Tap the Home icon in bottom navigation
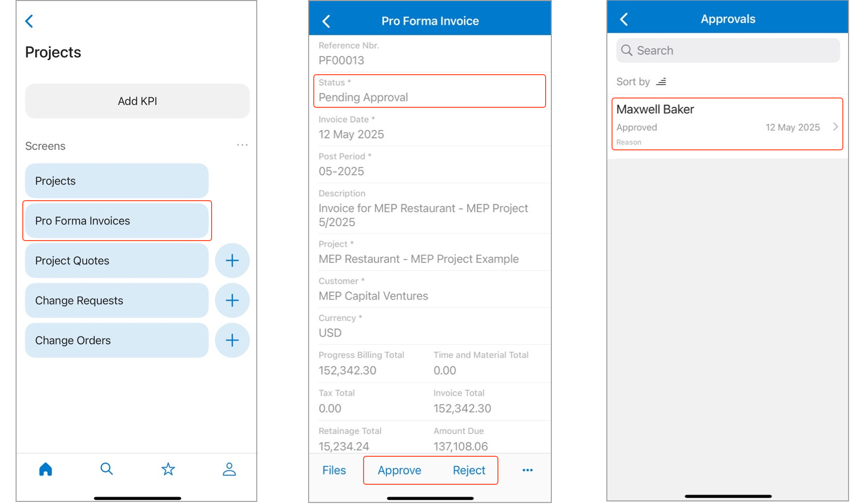861x504 pixels. coord(46,469)
